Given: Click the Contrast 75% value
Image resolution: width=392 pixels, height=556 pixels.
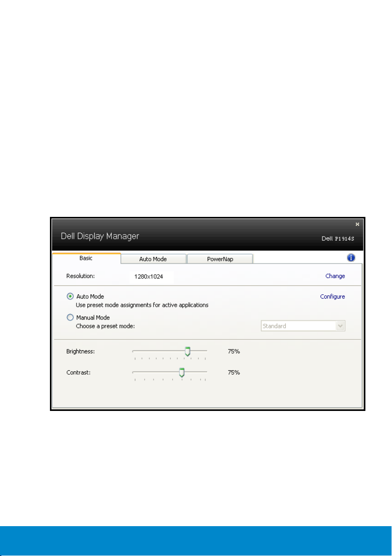Looking at the screenshot, I should pyautogui.click(x=234, y=373).
